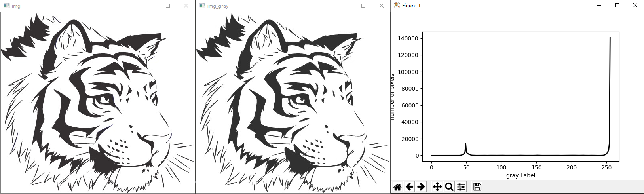Click the img_gray window title icon

(202, 6)
